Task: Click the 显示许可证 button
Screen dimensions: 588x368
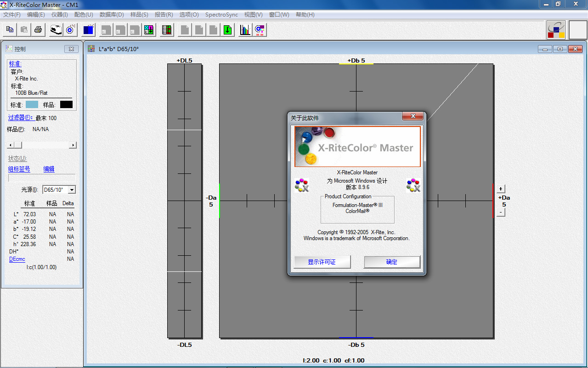Action: pyautogui.click(x=322, y=262)
